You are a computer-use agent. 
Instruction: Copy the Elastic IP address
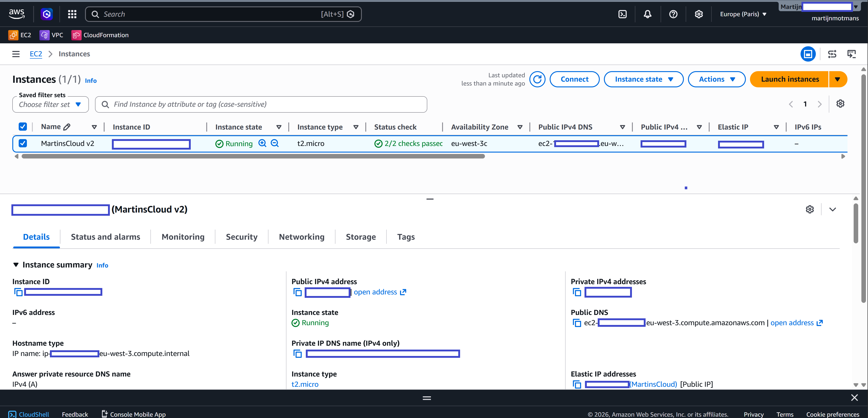(577, 384)
